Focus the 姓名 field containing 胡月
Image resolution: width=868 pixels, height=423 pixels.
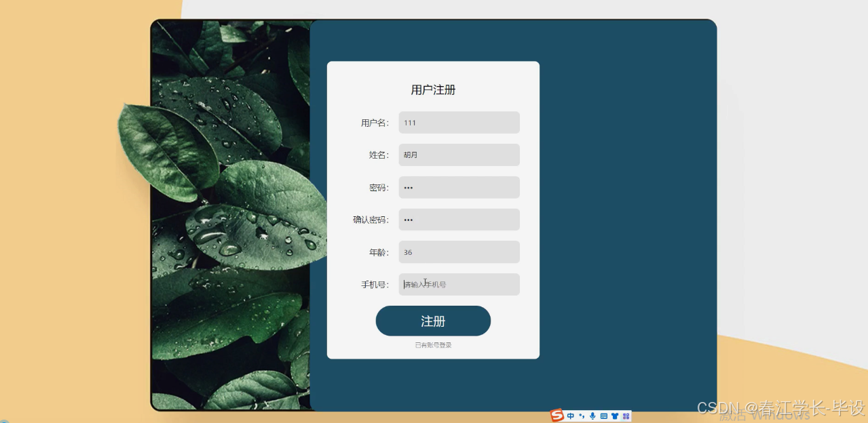(x=459, y=155)
